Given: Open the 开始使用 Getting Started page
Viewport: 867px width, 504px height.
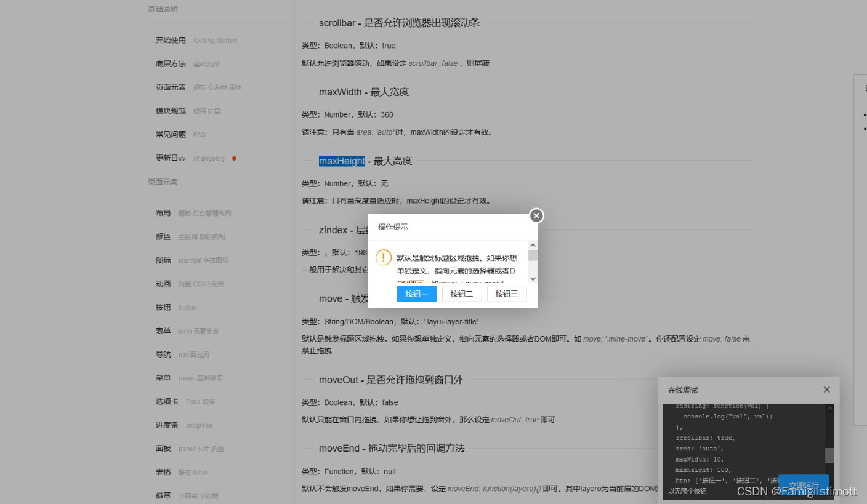Looking at the screenshot, I should (x=171, y=40).
